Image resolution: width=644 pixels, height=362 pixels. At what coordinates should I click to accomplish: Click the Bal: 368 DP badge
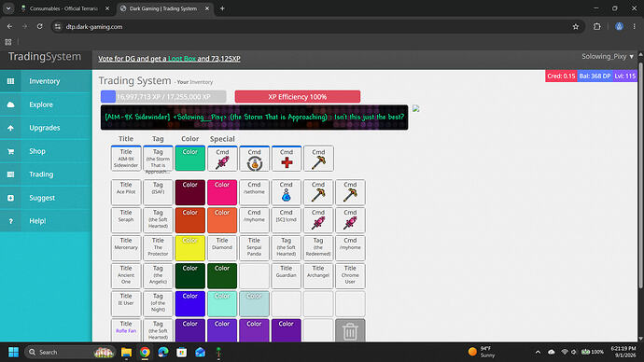(x=595, y=76)
